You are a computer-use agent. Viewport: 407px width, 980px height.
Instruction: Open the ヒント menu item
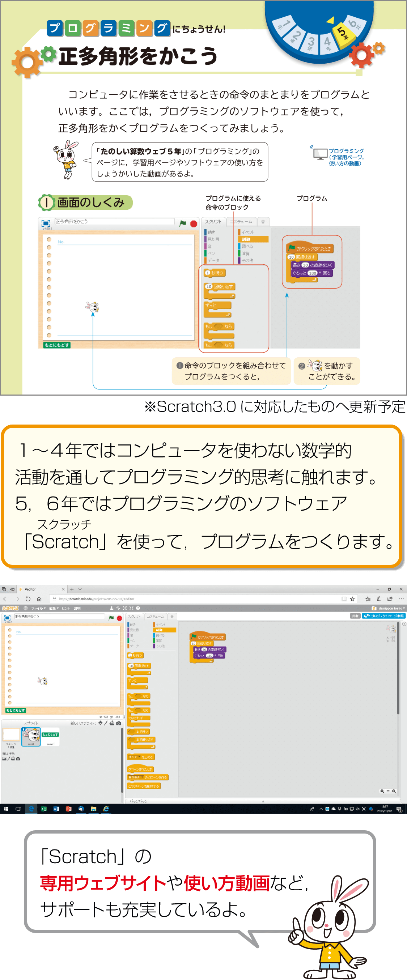click(66, 608)
